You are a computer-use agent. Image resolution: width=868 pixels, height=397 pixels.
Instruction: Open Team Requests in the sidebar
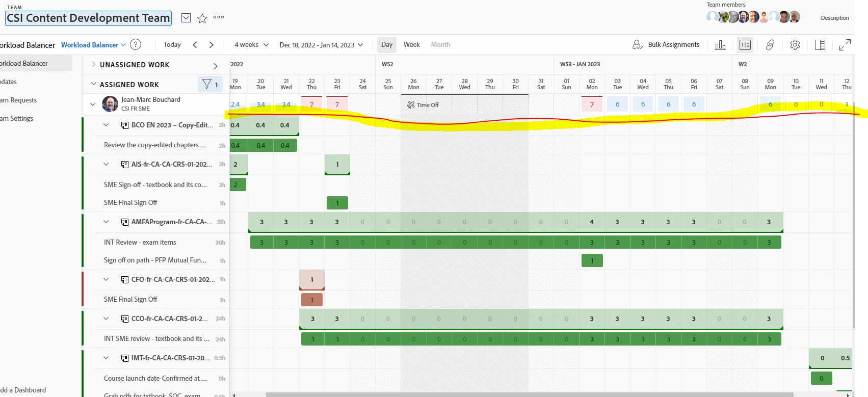point(19,100)
